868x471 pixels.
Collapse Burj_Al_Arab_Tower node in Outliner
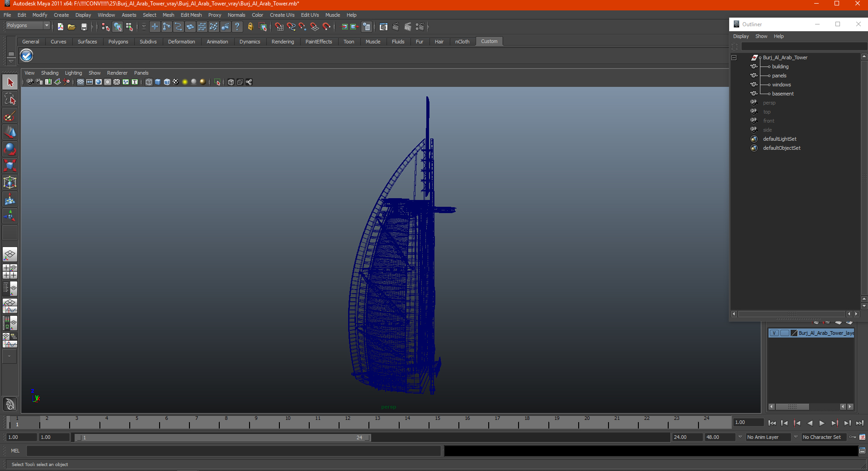[734, 57]
